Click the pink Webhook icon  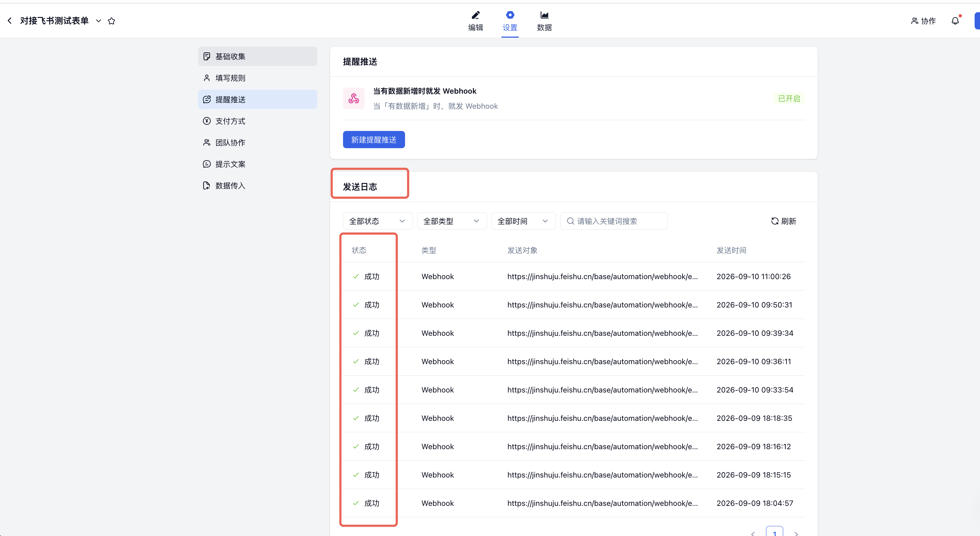(354, 98)
